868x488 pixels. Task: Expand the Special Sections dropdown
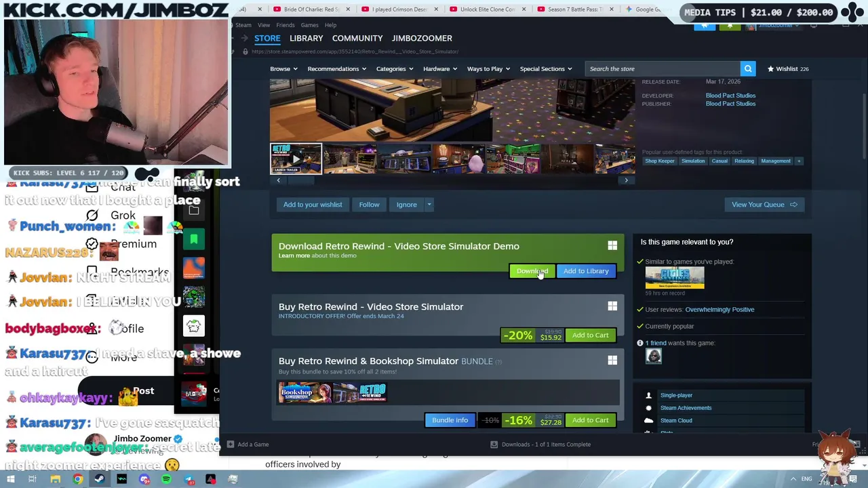pyautogui.click(x=545, y=68)
